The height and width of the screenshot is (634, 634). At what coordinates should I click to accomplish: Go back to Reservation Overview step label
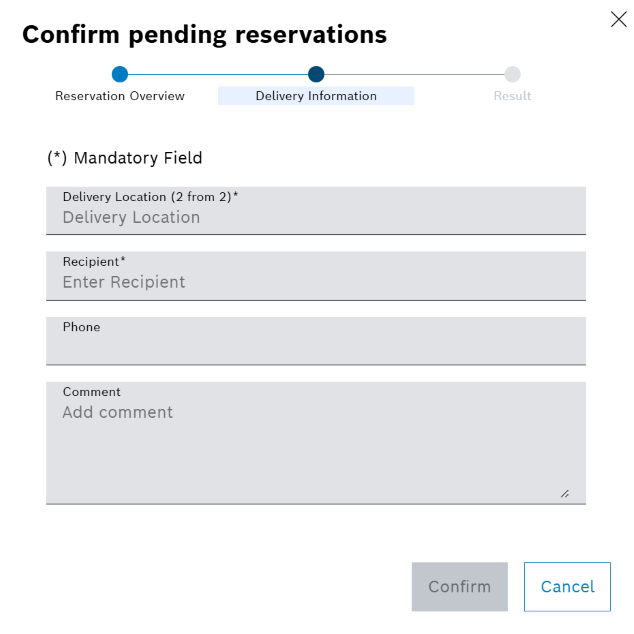[x=120, y=96]
